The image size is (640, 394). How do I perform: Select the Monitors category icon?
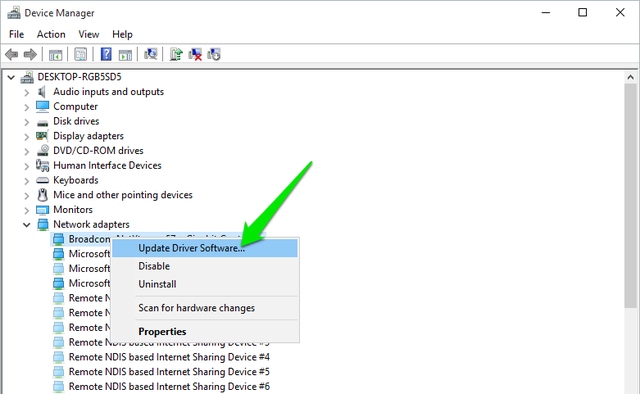pos(42,210)
